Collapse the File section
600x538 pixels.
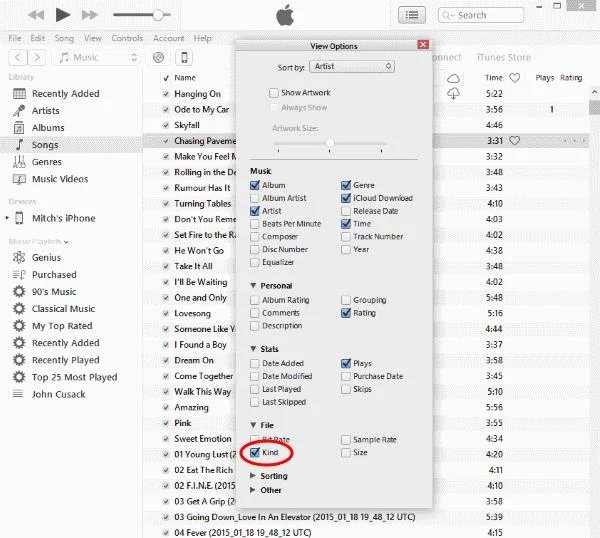pos(253,425)
